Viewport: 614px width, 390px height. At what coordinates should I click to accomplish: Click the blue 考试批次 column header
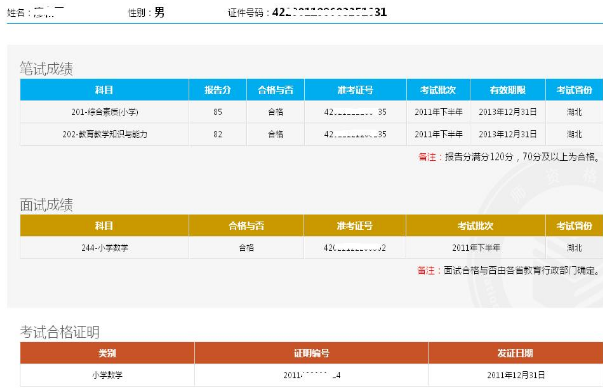point(438,90)
